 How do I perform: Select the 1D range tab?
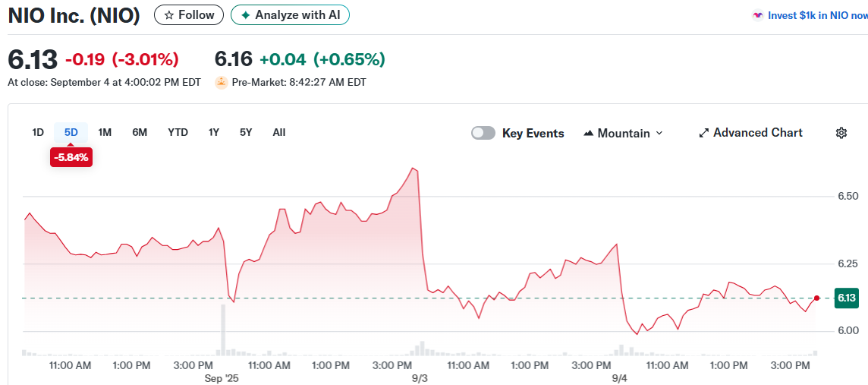(38, 132)
